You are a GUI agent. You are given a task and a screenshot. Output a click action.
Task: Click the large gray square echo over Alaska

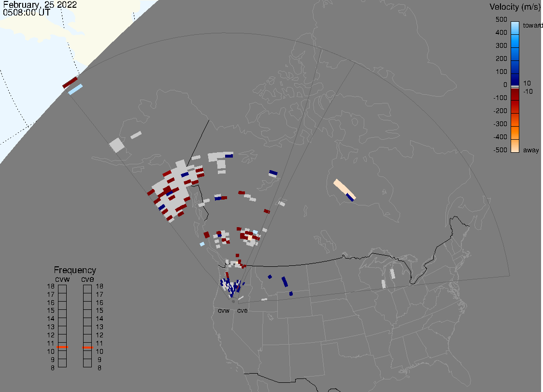(x=117, y=145)
